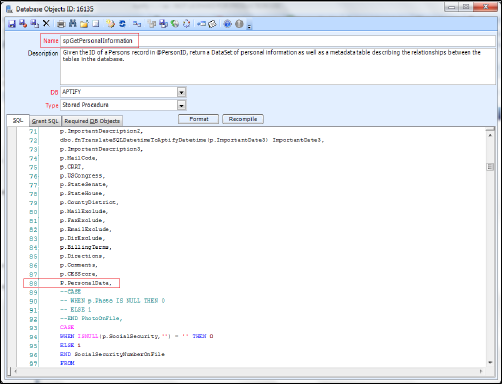Image resolution: width=502 pixels, height=384 pixels.
Task: Expand the toolbar overflow options arrow
Action: tap(249, 26)
